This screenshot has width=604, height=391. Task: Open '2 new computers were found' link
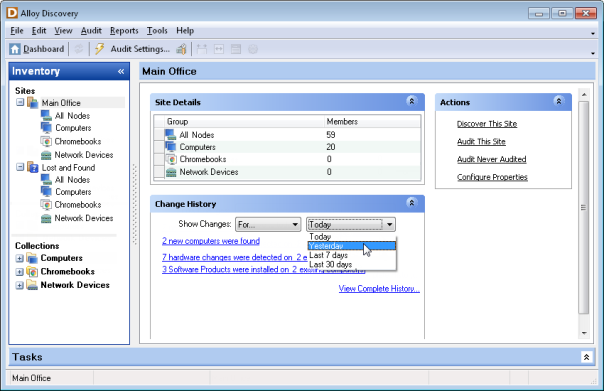click(211, 241)
